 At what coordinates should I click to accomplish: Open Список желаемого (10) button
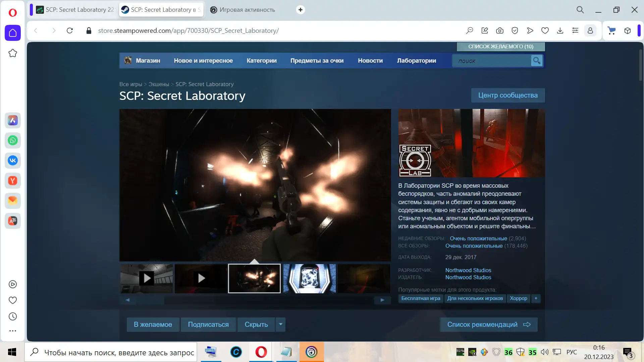point(501,47)
